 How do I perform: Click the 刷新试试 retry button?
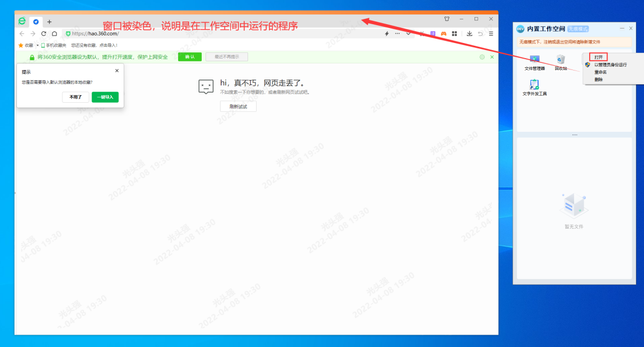238,107
